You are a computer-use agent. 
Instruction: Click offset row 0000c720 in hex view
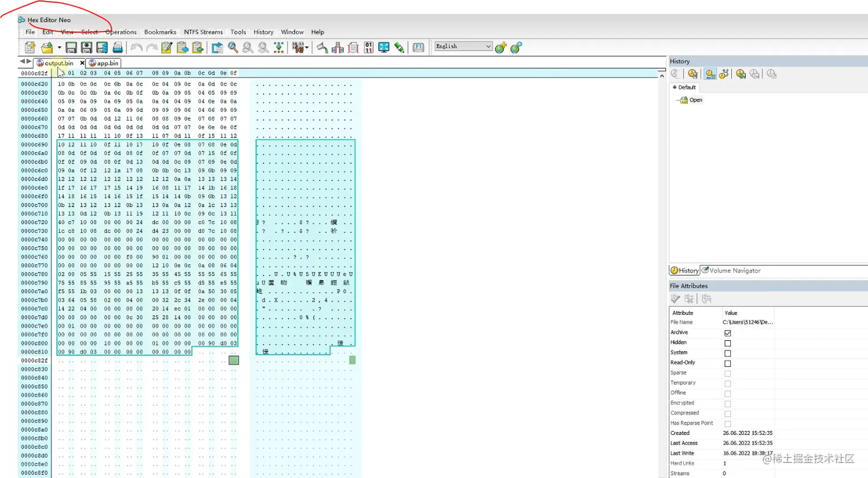[34, 222]
